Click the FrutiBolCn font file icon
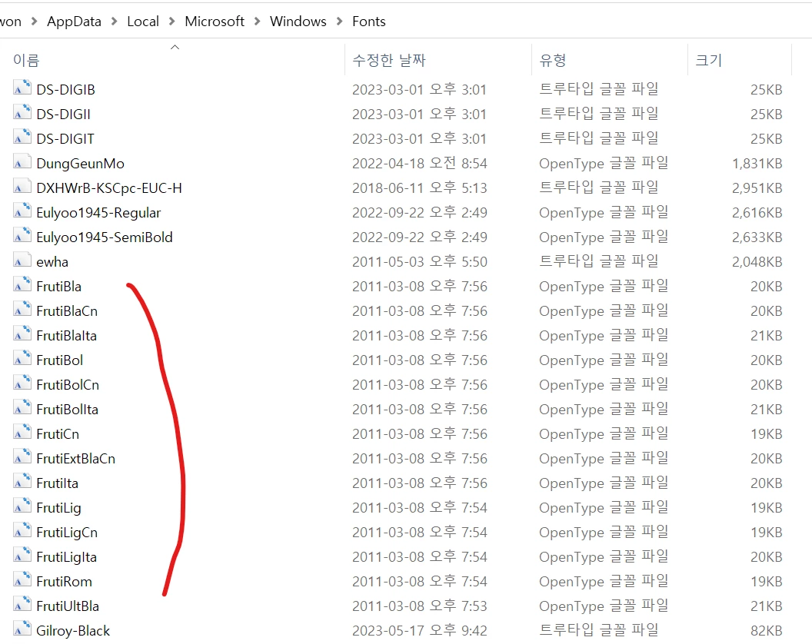The height and width of the screenshot is (644, 812). coord(22,383)
